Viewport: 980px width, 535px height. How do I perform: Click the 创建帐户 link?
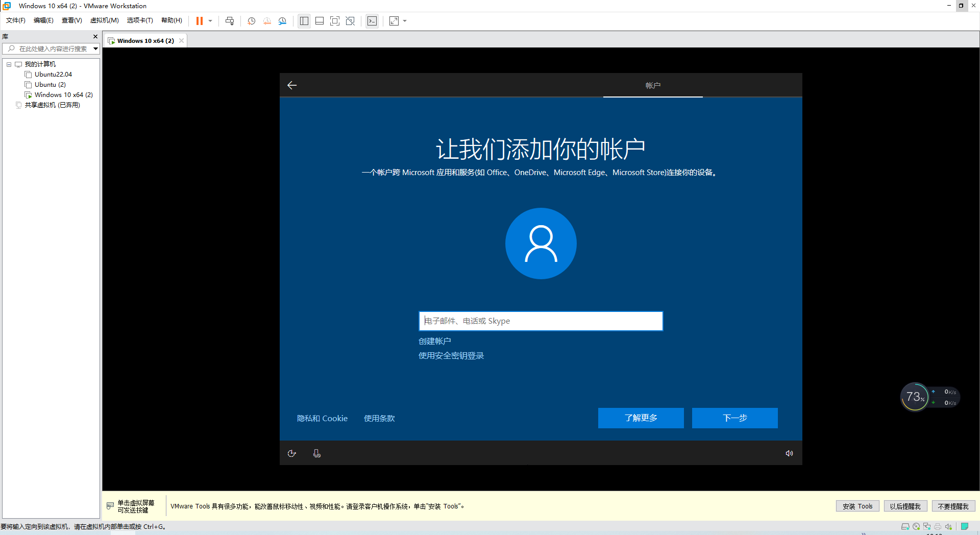click(x=435, y=341)
